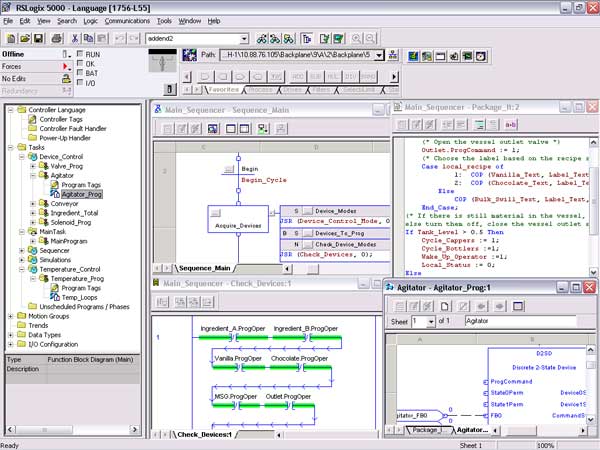The width and height of the screenshot is (600, 450).
Task: Toggle the RUN status checkbox
Action: click(80, 54)
